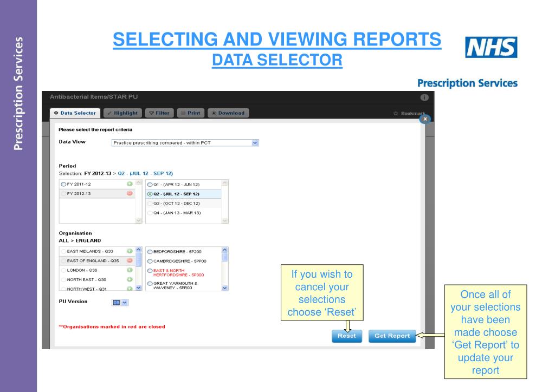This screenshot has height=392, width=555.
Task: Select Q3 - (OCT 12 - DEC 12) radio
Action: (x=150, y=204)
